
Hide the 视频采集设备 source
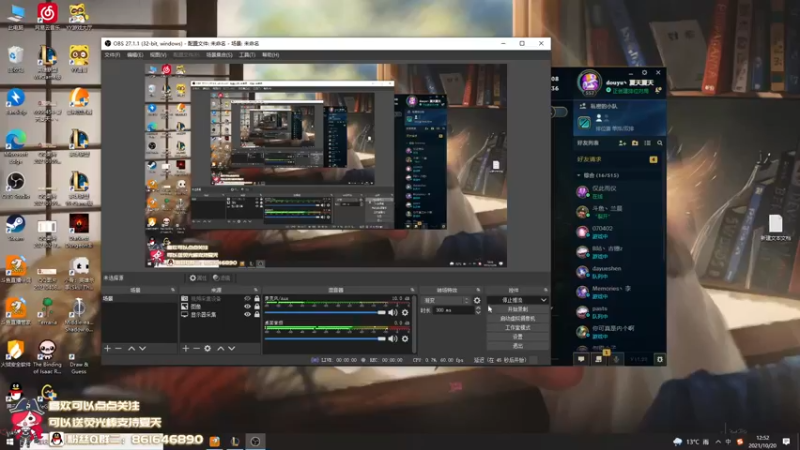pos(247,298)
